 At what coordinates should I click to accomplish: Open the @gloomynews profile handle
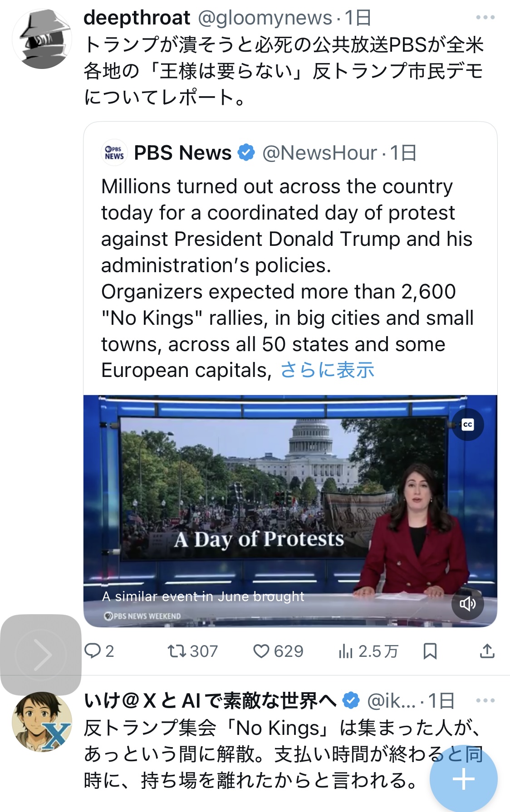(265, 18)
